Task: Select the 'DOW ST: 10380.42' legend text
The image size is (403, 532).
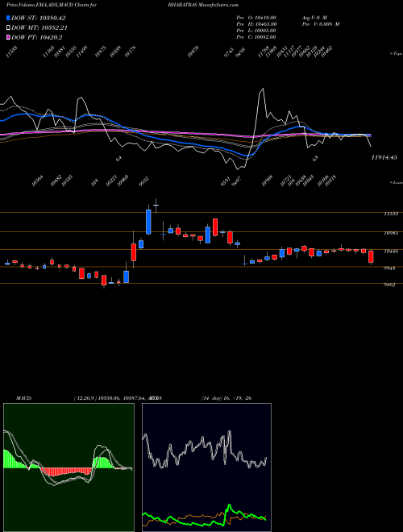Action: pyautogui.click(x=39, y=18)
